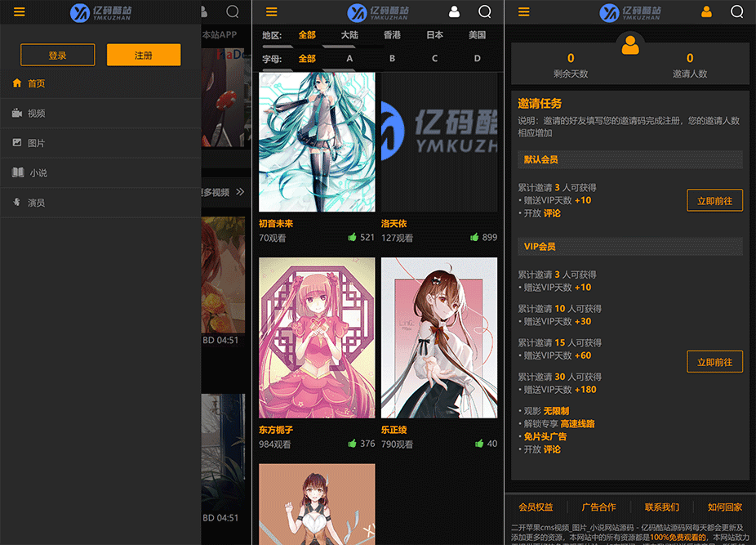Click the 邀请任务 heading
Viewport: 756px width, 545px height.
pos(540,103)
